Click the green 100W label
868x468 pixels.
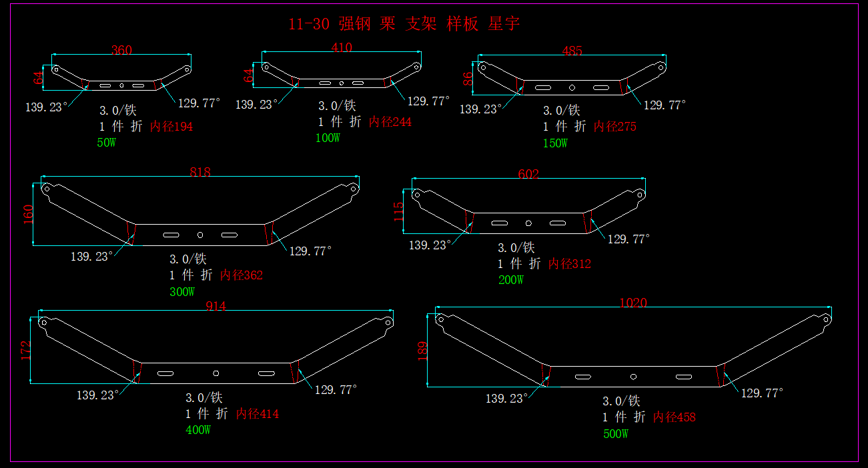[x=328, y=138]
